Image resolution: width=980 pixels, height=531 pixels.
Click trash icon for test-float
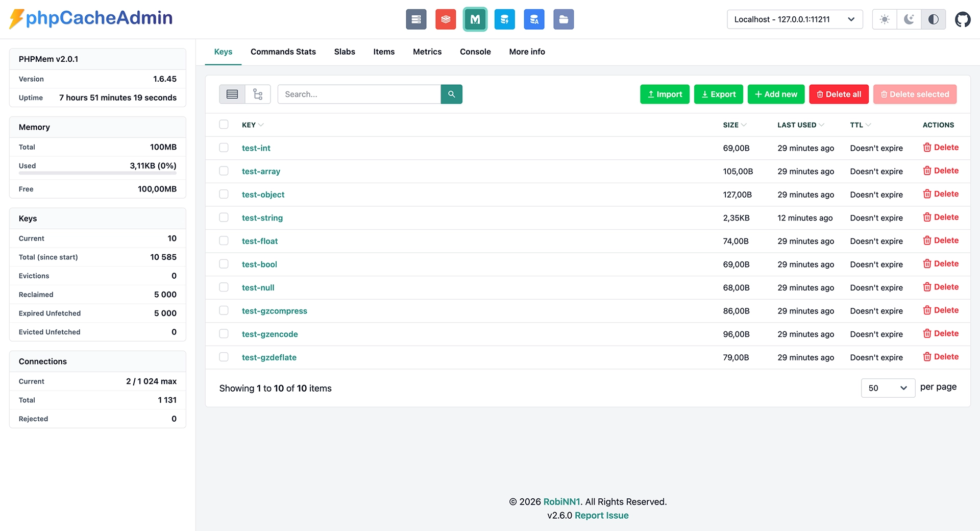(927, 240)
